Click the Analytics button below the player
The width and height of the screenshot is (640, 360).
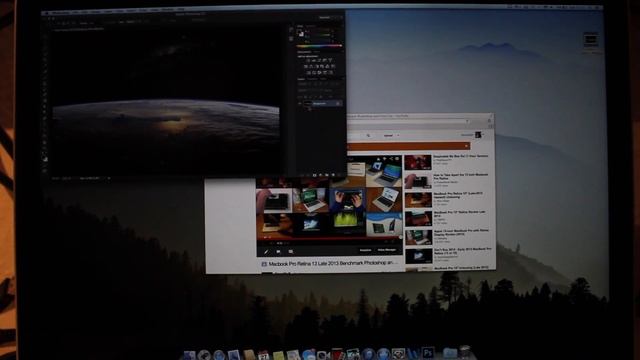click(x=365, y=250)
